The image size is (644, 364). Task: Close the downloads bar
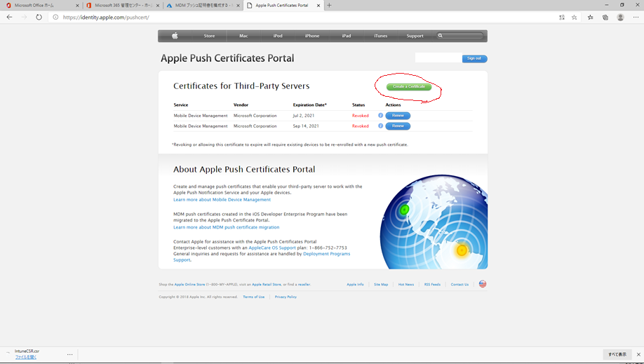click(x=638, y=354)
